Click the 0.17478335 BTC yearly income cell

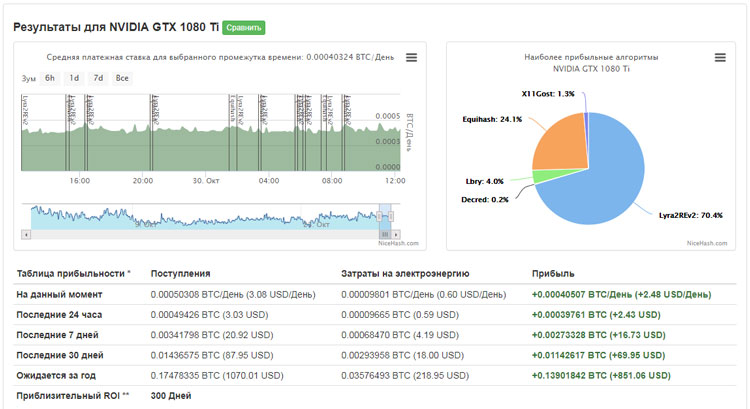click(217, 376)
